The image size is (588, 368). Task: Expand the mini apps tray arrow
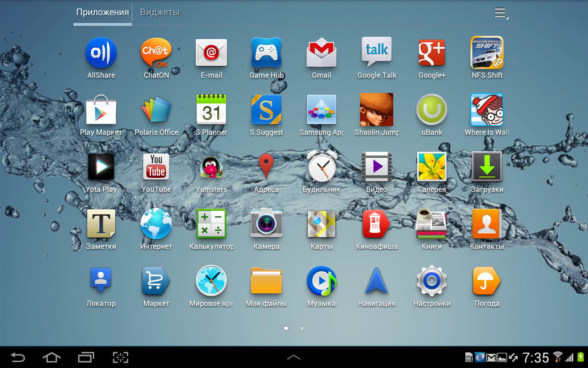click(294, 357)
